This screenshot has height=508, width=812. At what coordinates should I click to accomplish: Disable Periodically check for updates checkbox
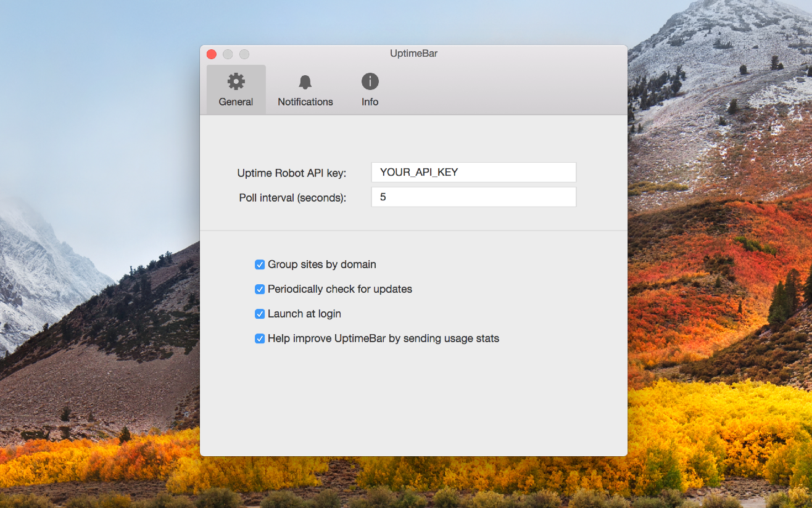tap(260, 289)
